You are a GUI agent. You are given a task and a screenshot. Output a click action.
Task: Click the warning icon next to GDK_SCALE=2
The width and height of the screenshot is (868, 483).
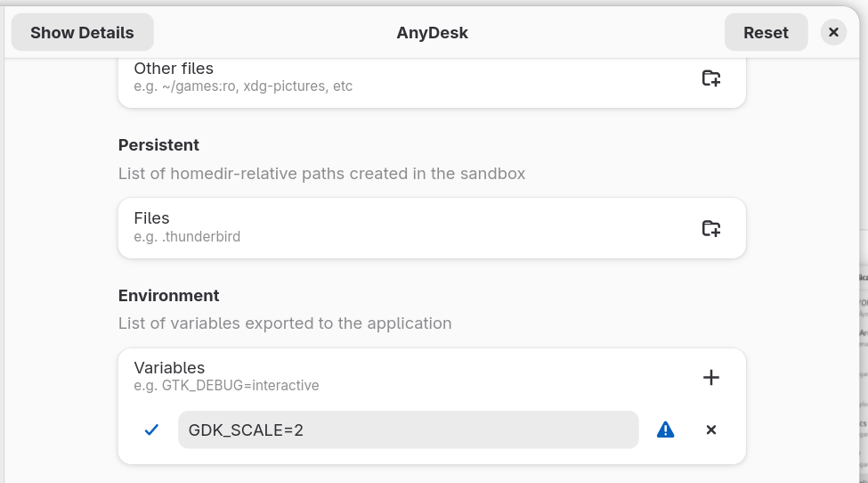click(x=665, y=430)
